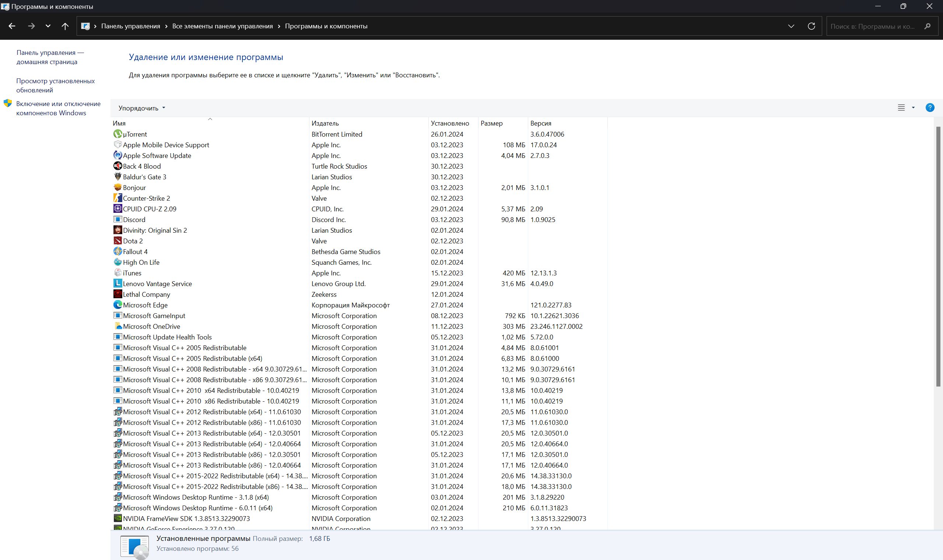
Task: Open Панель управления — домашняя страница link
Action: (x=50, y=57)
